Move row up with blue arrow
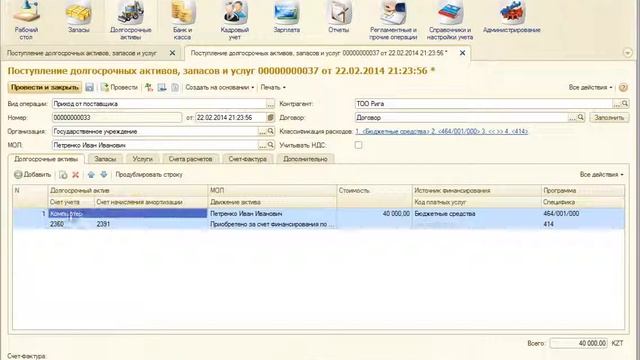Screen dimensions: 640x360 pyautogui.click(x=91, y=175)
